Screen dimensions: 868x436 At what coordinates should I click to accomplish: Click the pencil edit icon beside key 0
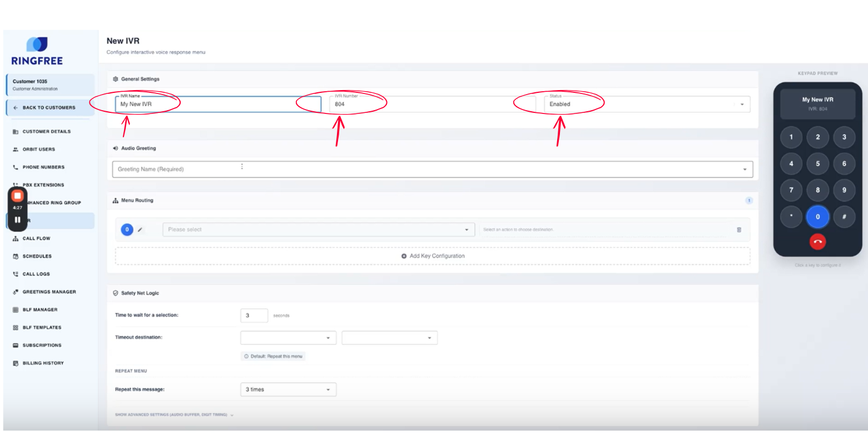pyautogui.click(x=140, y=230)
